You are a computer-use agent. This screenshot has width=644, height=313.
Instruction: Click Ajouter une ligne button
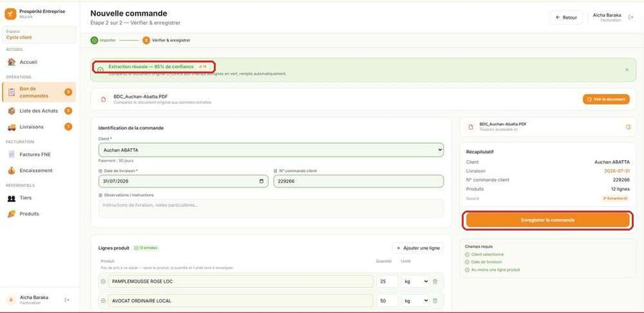[418, 248]
